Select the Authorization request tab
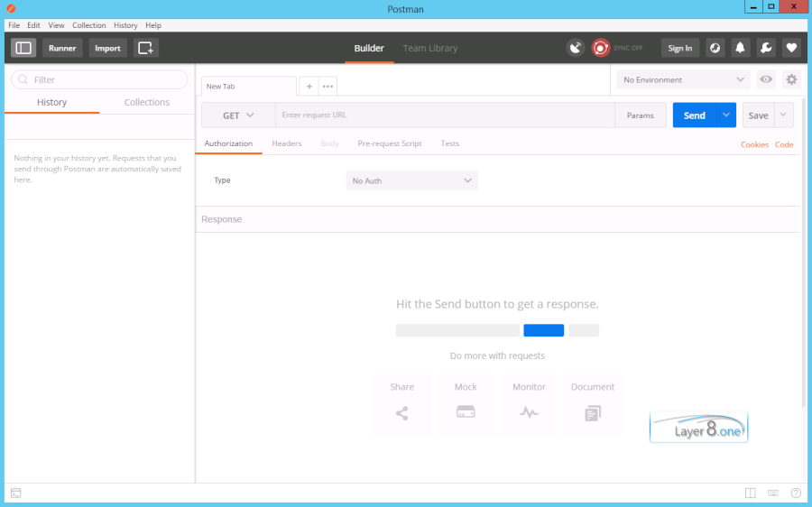 pyautogui.click(x=228, y=143)
